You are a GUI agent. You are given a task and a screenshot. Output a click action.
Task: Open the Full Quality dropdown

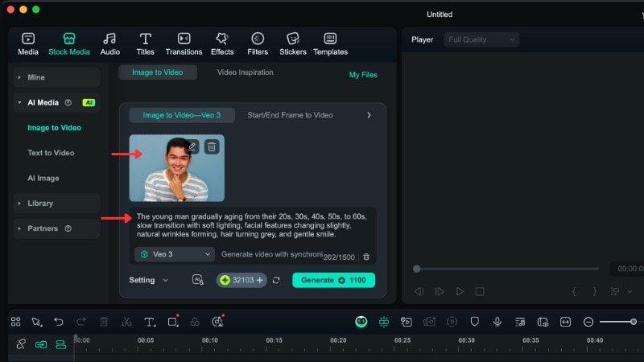tap(481, 39)
